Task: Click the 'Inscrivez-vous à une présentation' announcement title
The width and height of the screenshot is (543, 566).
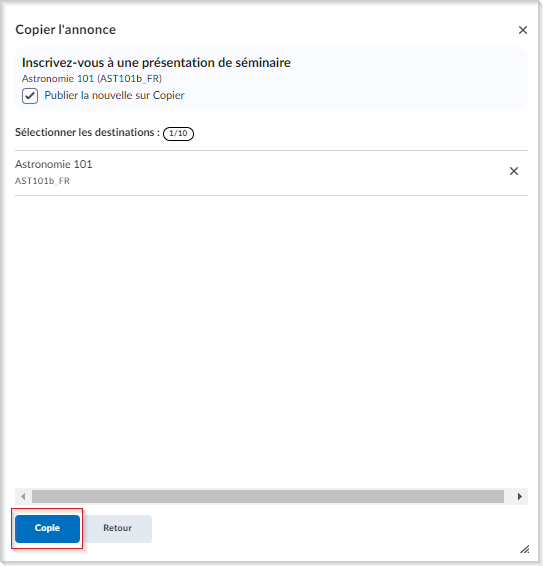Action: [156, 62]
